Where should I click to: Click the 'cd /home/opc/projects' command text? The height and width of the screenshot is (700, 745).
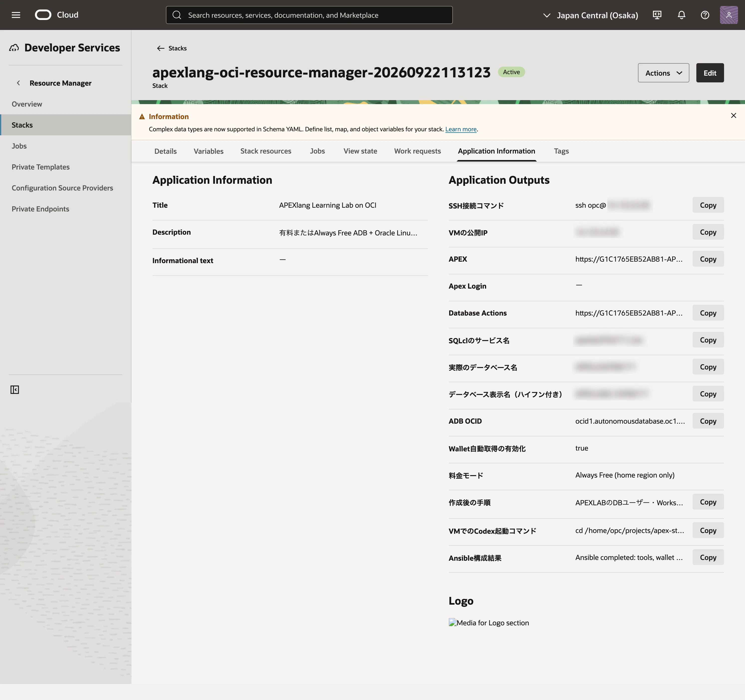(x=629, y=530)
